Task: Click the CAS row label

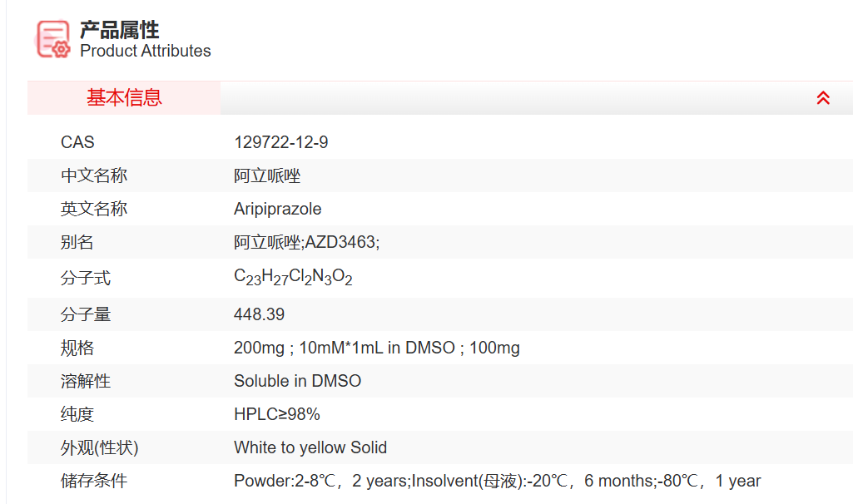Action: pyautogui.click(x=77, y=143)
